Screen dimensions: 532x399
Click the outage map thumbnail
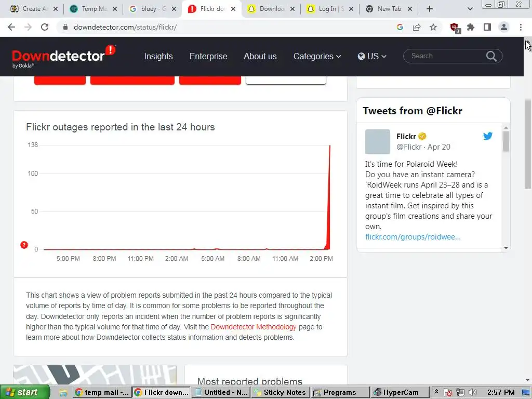(x=95, y=375)
